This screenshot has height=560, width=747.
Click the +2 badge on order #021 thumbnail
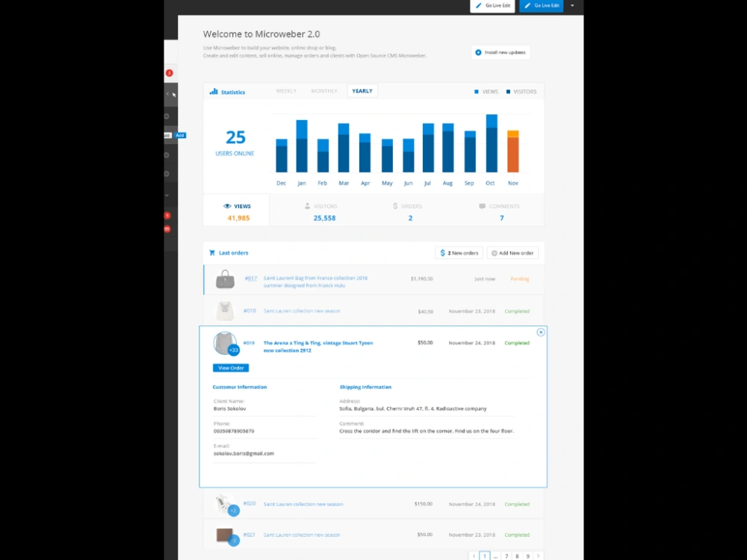[x=233, y=541]
